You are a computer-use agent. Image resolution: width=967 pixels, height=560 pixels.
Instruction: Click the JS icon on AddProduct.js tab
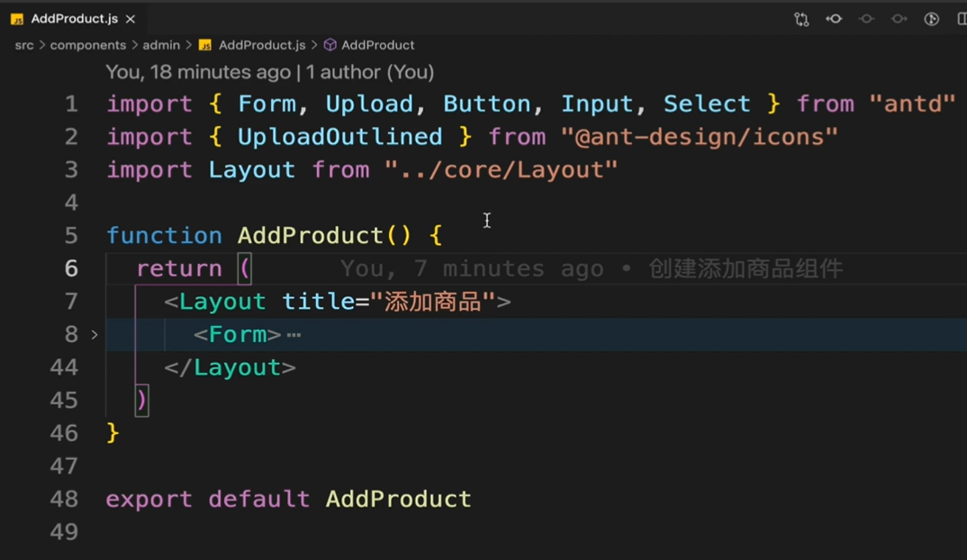pyautogui.click(x=17, y=19)
